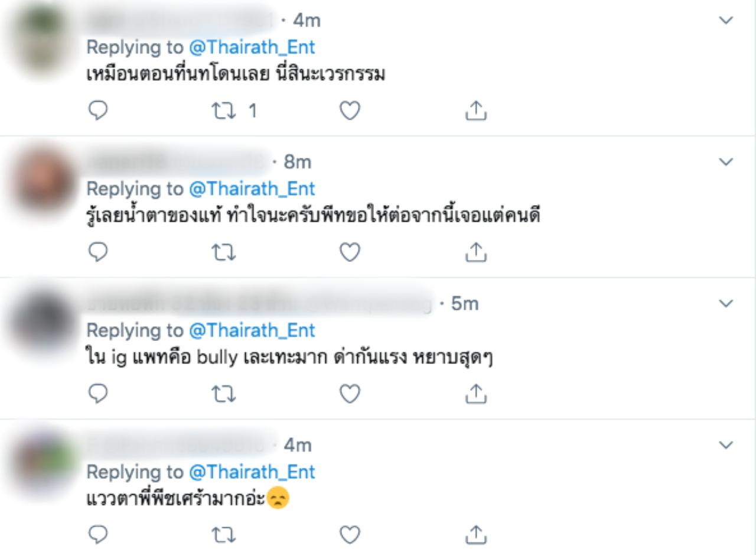Screen dimensions: 756x555
Task: Open the dropdown menu on the first tweet
Action: point(726,20)
